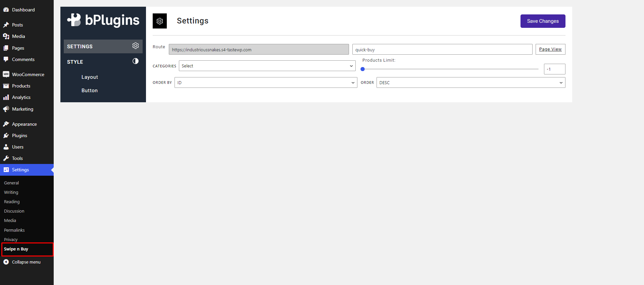Select the Button sub-item under STYLE
Image resolution: width=644 pixels, height=285 pixels.
(90, 91)
